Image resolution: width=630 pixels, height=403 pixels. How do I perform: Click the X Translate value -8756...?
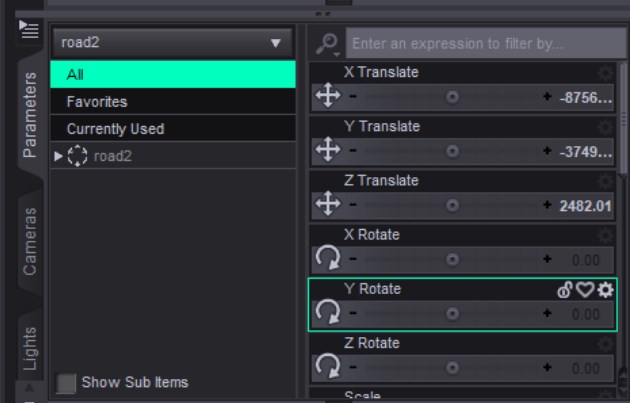point(585,98)
